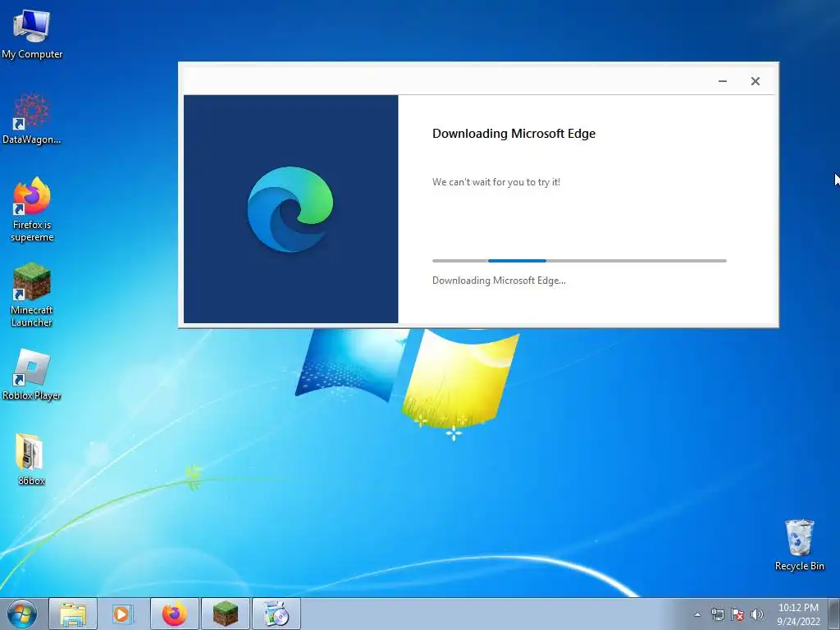Screen dimensions: 840x630
Task: Open Minecraft from the taskbar
Action: click(x=225, y=614)
